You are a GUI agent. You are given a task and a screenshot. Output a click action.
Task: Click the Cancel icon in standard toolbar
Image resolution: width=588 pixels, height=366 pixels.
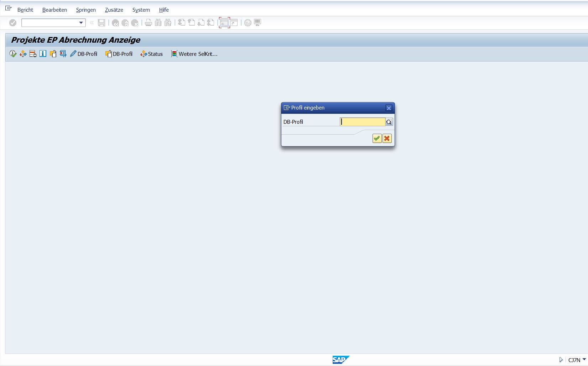(x=135, y=23)
